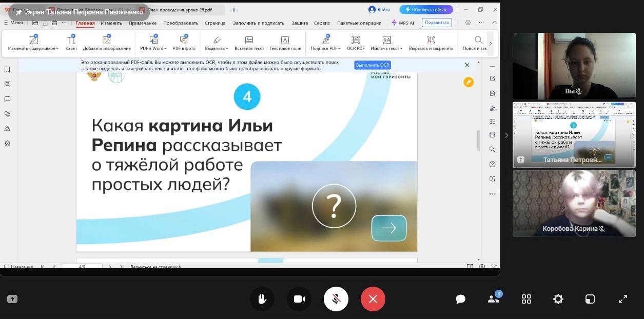
Task: Open Подпись PDF dropdown
Action: (326, 43)
